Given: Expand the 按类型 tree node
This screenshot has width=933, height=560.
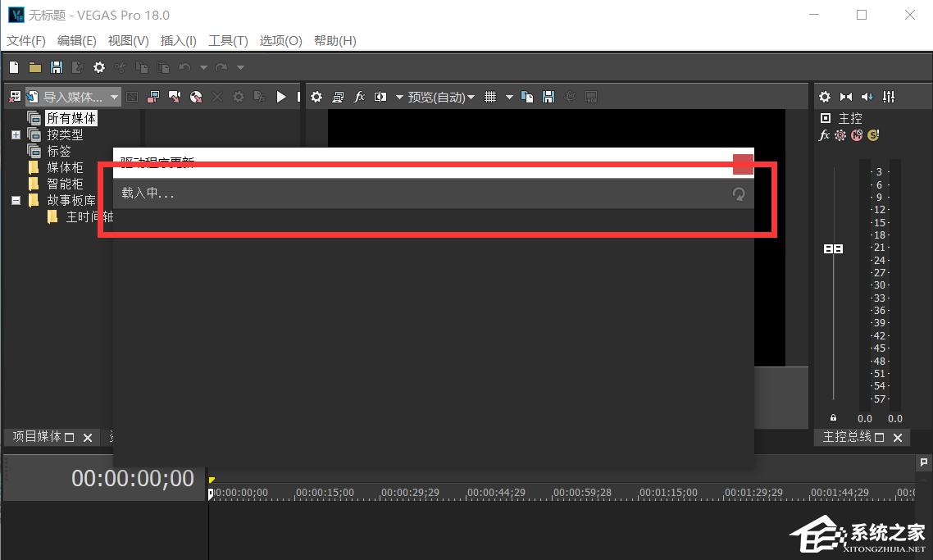Looking at the screenshot, I should click(x=16, y=134).
